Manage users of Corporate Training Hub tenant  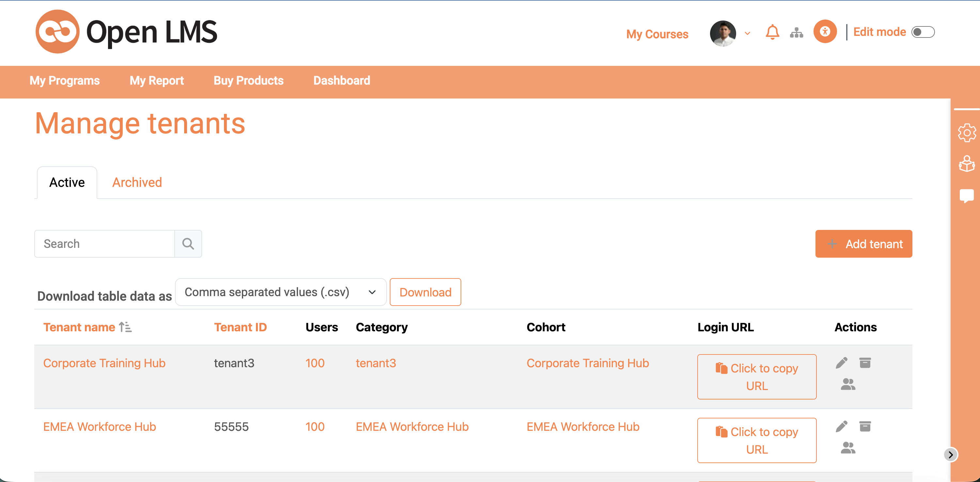848,384
